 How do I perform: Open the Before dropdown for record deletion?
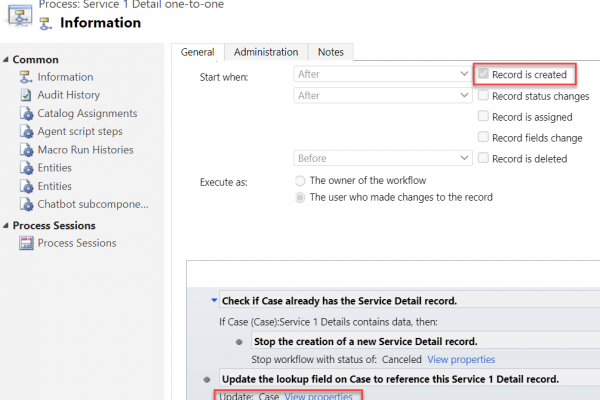tap(383, 158)
